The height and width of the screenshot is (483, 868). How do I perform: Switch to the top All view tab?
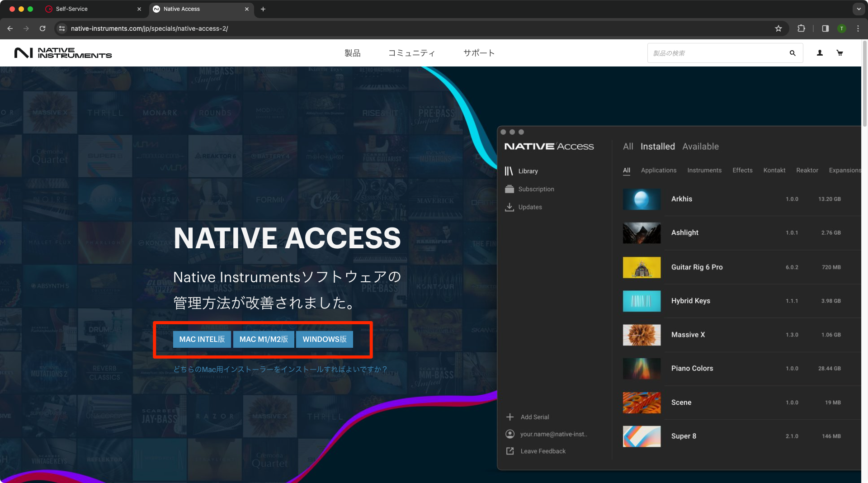[628, 147]
